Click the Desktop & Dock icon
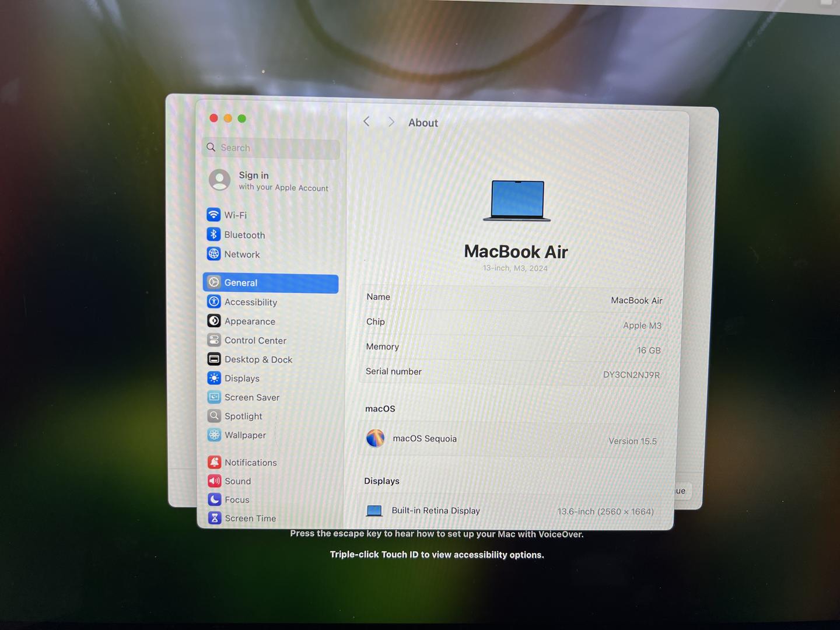Image resolution: width=840 pixels, height=630 pixels. tap(214, 359)
